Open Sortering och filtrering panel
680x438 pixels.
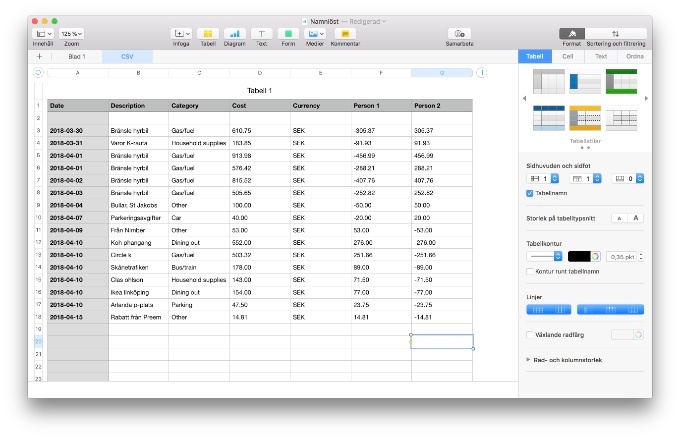pyautogui.click(x=615, y=33)
